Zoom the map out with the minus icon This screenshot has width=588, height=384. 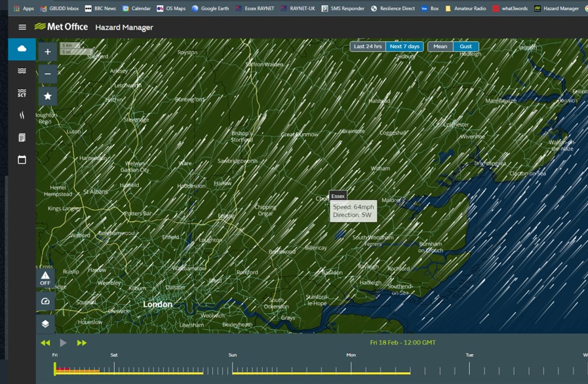(47, 73)
